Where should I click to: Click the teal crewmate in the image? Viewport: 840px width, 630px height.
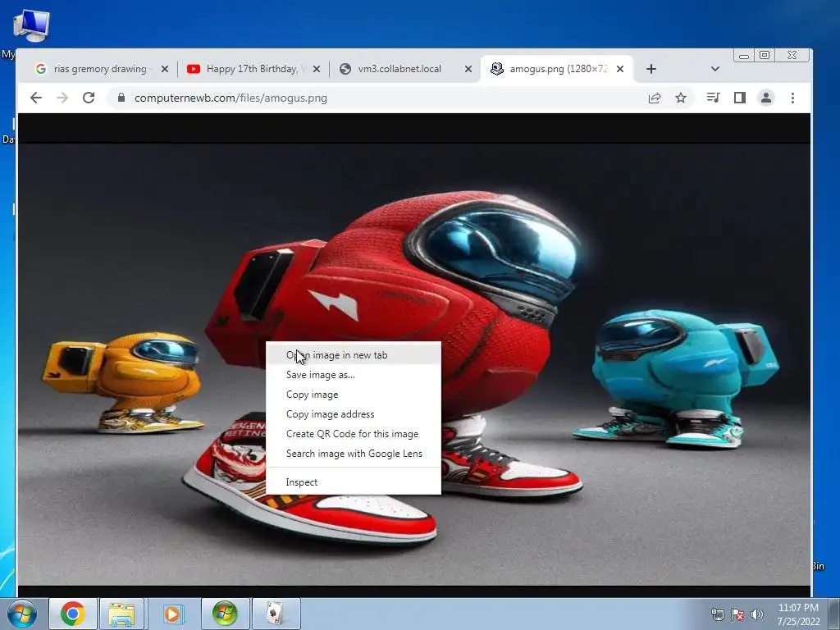(676, 377)
